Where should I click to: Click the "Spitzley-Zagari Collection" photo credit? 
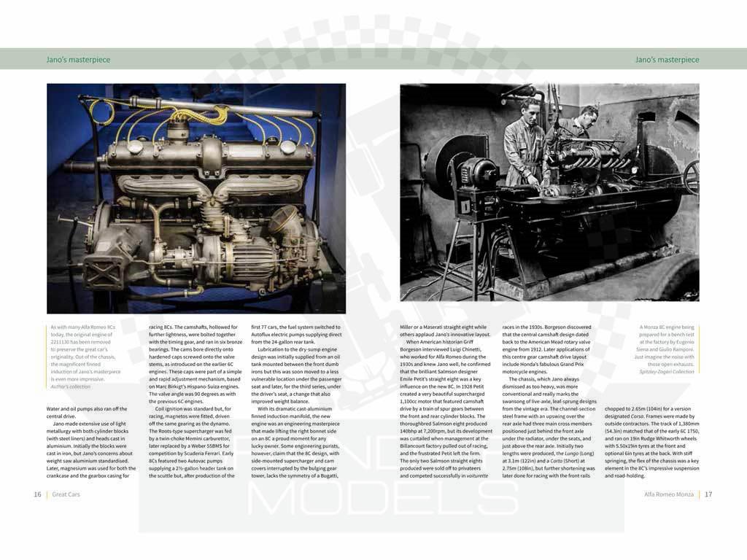tap(664, 372)
